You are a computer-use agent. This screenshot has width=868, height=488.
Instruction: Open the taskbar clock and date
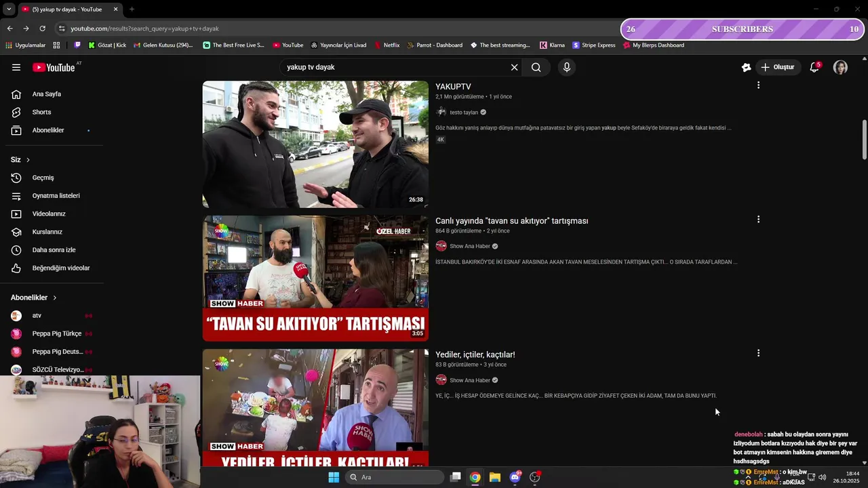pyautogui.click(x=848, y=477)
